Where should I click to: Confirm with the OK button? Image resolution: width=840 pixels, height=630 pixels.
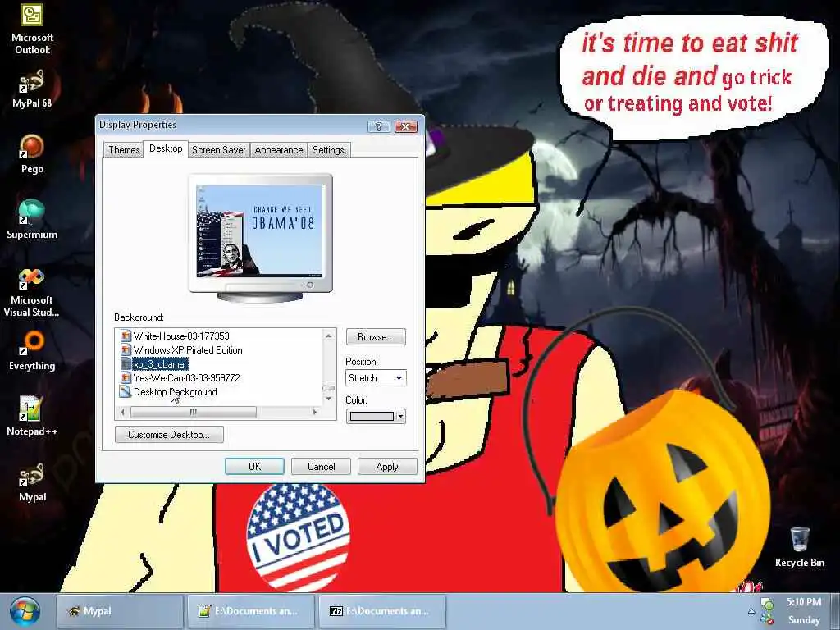click(254, 467)
